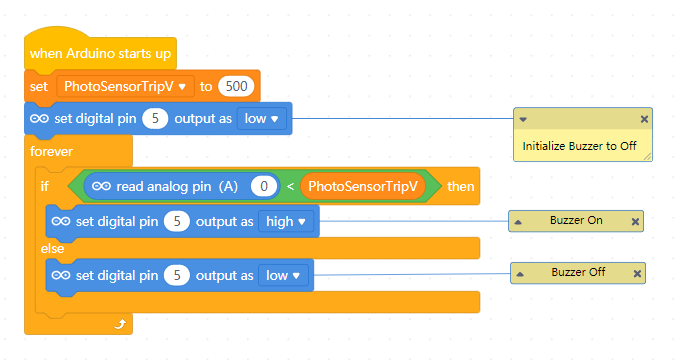Screen dimensions: 677x360
Task: Click the 500 value field
Action: click(x=236, y=86)
